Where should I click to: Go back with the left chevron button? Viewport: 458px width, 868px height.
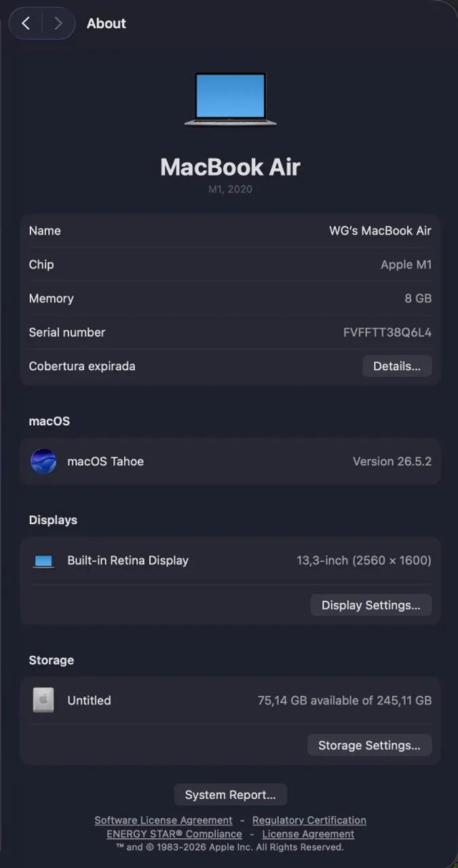(26, 23)
